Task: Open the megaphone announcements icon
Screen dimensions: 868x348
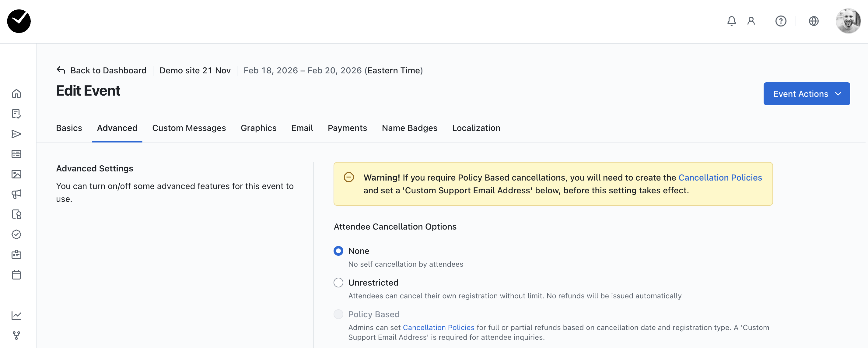Action: click(x=16, y=194)
